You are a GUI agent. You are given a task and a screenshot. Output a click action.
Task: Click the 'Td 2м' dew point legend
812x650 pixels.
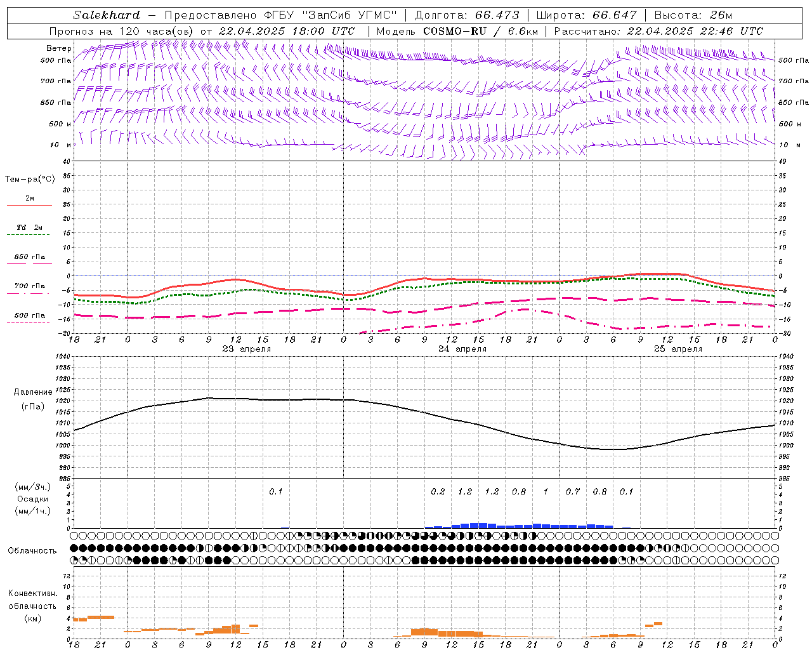pos(29,227)
